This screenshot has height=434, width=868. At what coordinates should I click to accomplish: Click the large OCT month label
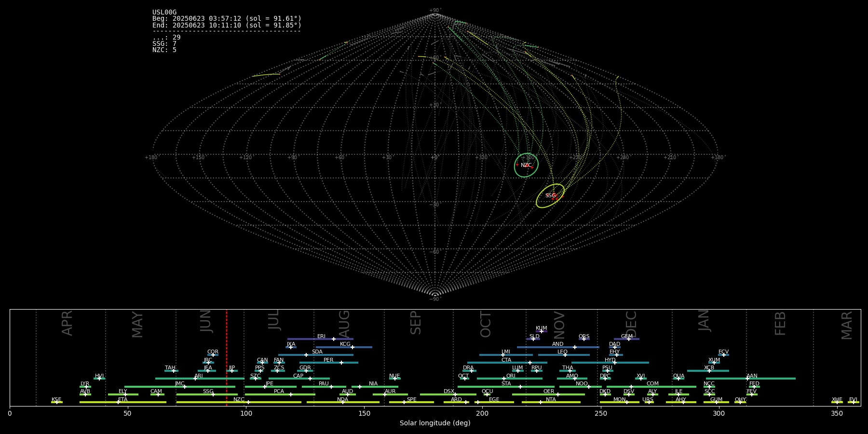coord(486,324)
